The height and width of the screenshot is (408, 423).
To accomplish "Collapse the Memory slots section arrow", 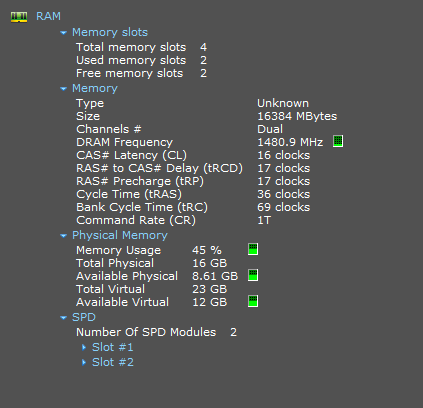I will point(63,33).
